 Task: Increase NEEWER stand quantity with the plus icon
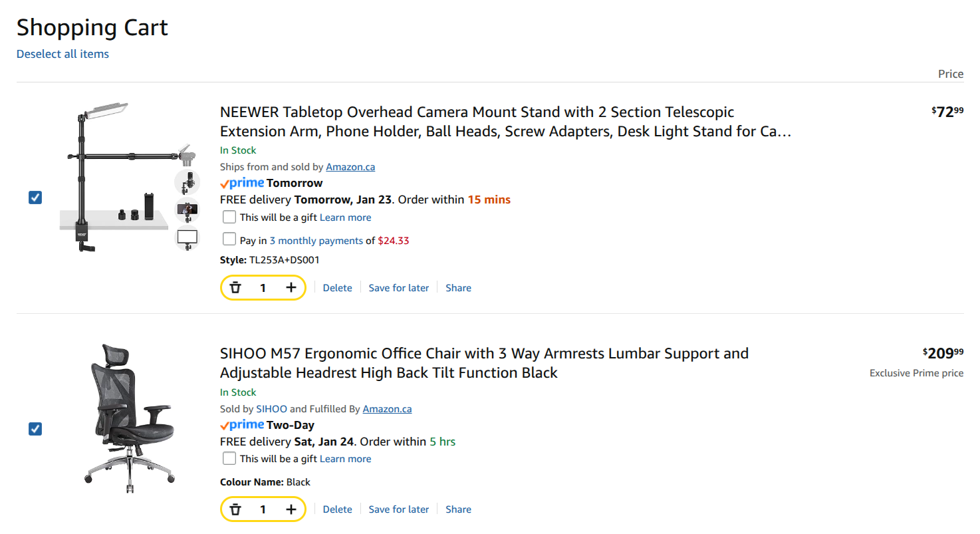291,287
